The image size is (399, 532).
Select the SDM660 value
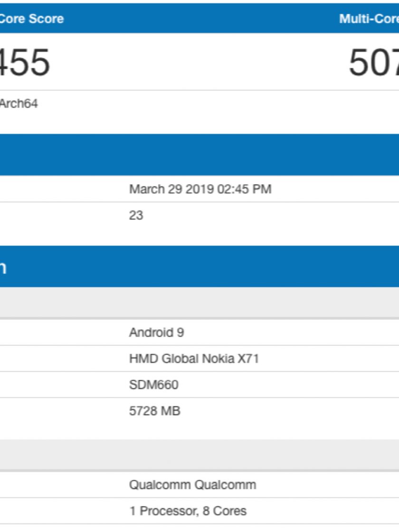[154, 384]
